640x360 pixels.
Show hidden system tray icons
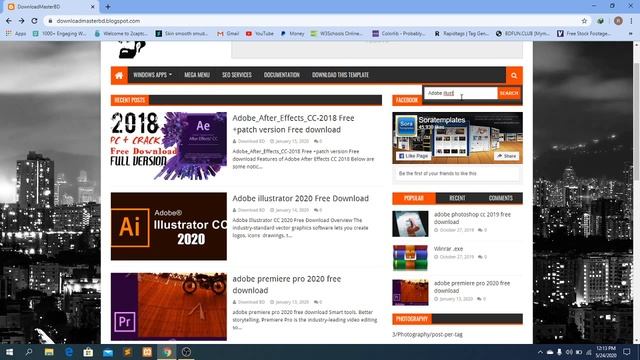click(540, 352)
